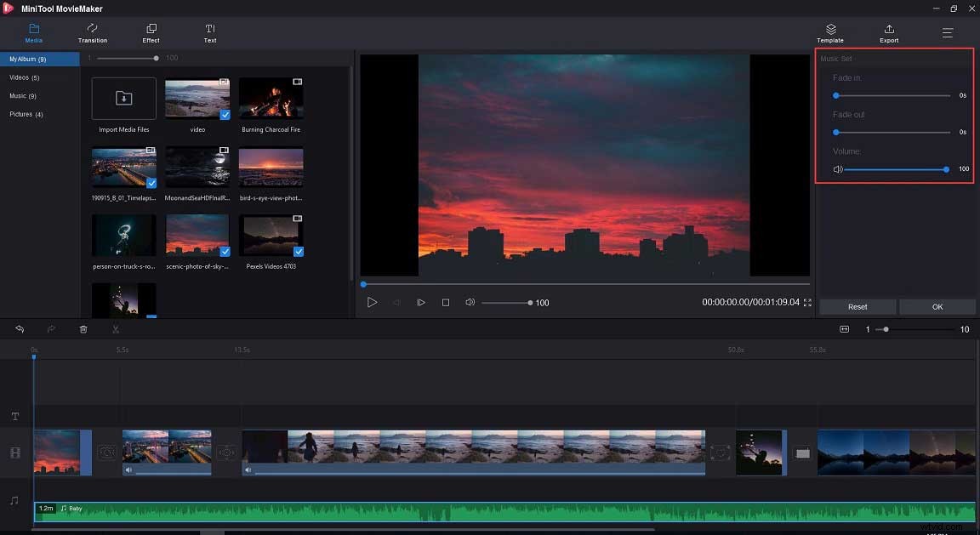The width and height of the screenshot is (980, 535).
Task: Click the Redo icon above the timeline
Action: click(x=51, y=329)
